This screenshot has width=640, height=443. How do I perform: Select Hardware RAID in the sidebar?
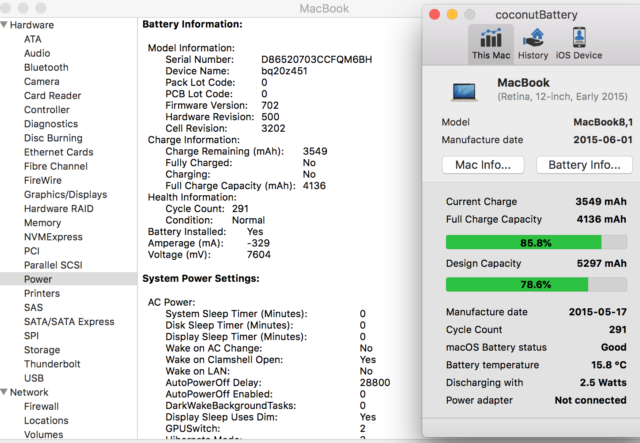[x=59, y=209]
